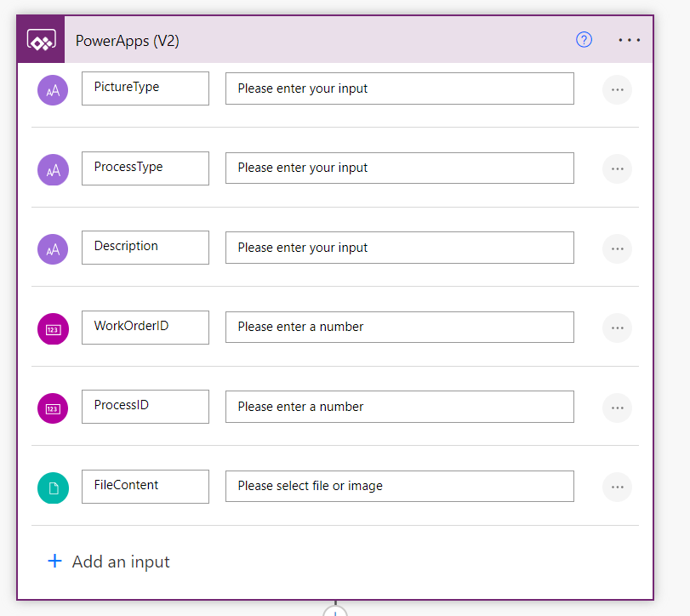Click ProcessID 'Please enter a number' box
This screenshot has width=690, height=616.
coord(400,407)
